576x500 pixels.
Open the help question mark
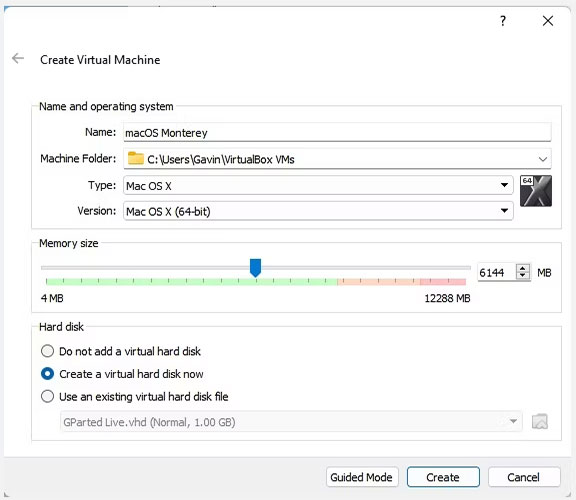click(503, 21)
